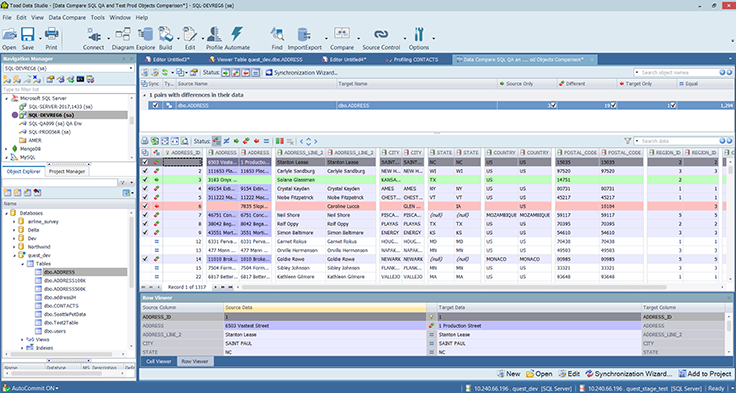
Task: Open the Data Compare menu
Action: 67,17
